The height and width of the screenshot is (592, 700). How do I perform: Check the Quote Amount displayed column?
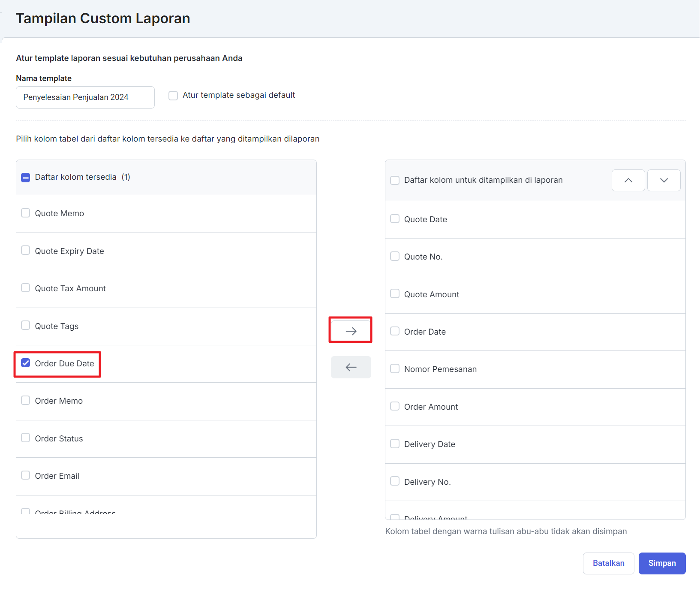point(395,294)
